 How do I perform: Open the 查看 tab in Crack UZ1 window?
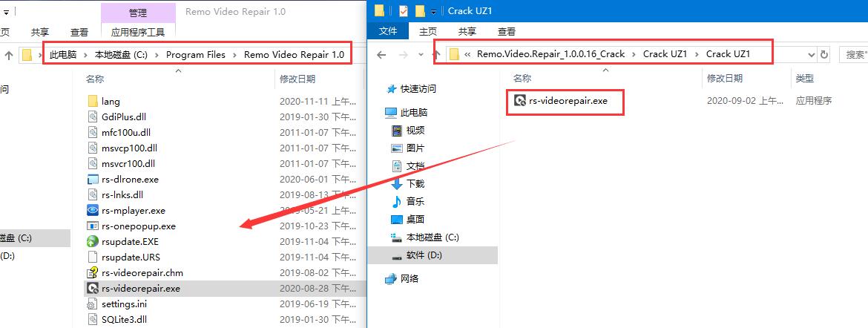(x=507, y=32)
